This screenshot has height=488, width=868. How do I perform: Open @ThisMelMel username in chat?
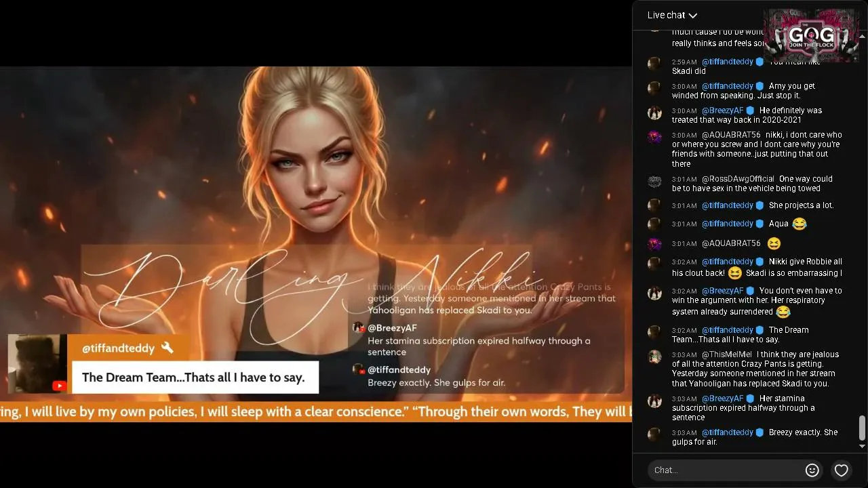(x=727, y=354)
